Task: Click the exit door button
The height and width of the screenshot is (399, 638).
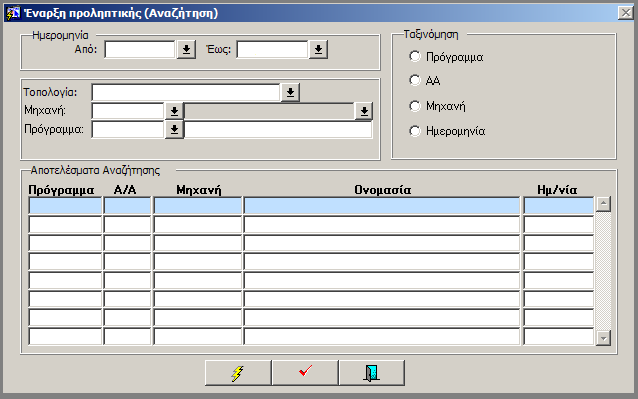Action: click(372, 373)
